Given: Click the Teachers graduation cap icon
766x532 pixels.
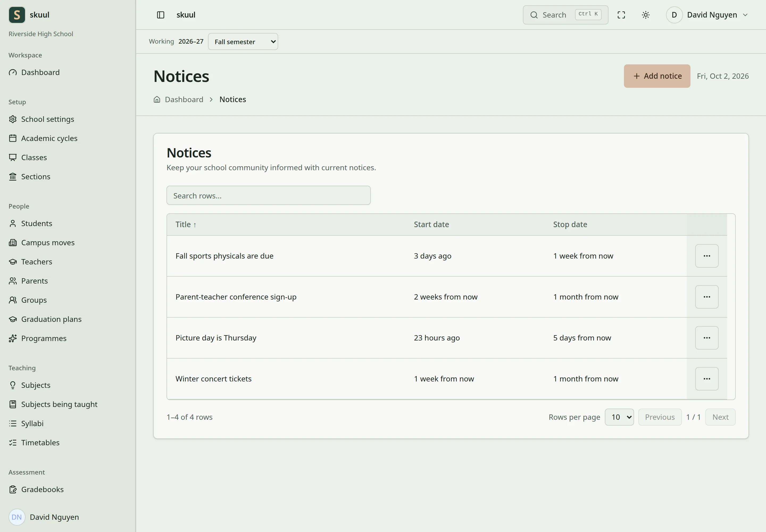Looking at the screenshot, I should pos(13,262).
